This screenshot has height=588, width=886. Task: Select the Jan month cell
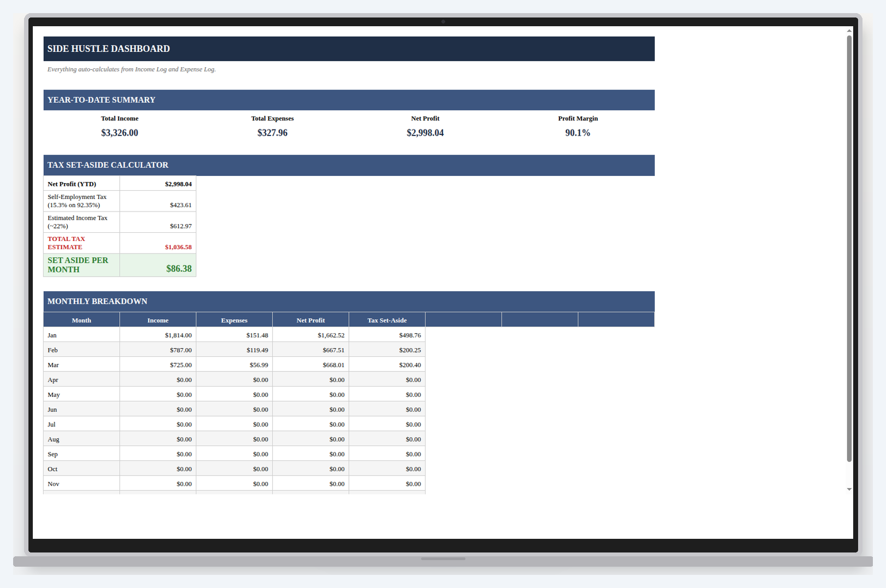(81, 335)
